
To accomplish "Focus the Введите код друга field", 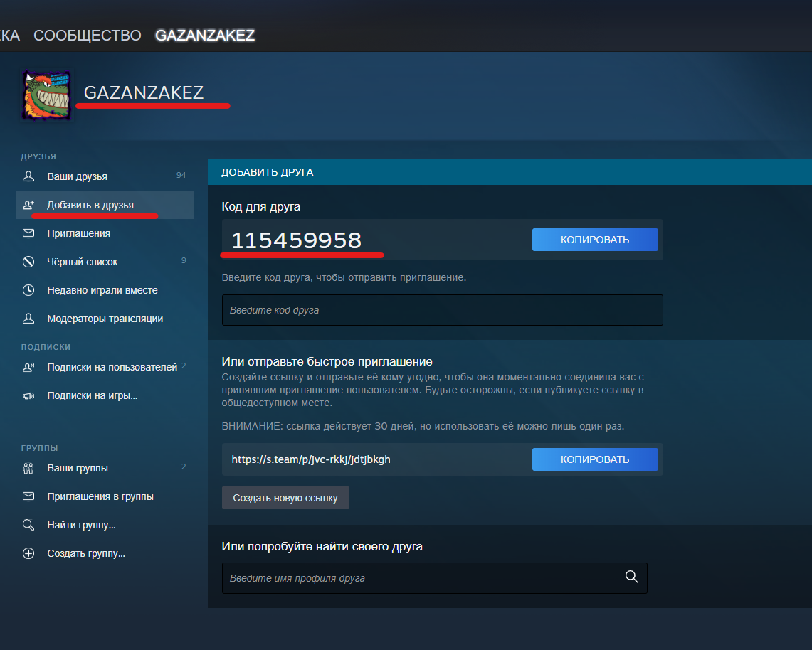I will 442,310.
